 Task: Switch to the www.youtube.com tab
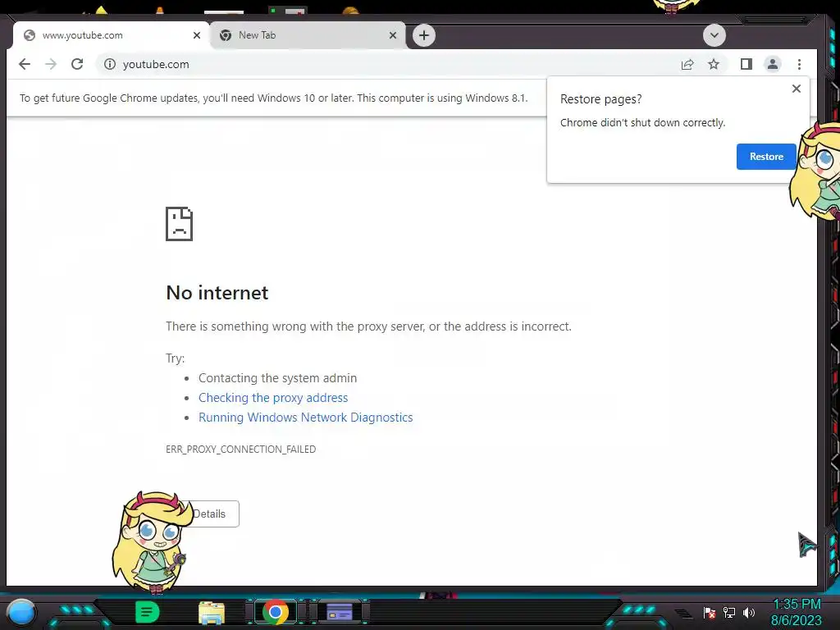coord(112,35)
